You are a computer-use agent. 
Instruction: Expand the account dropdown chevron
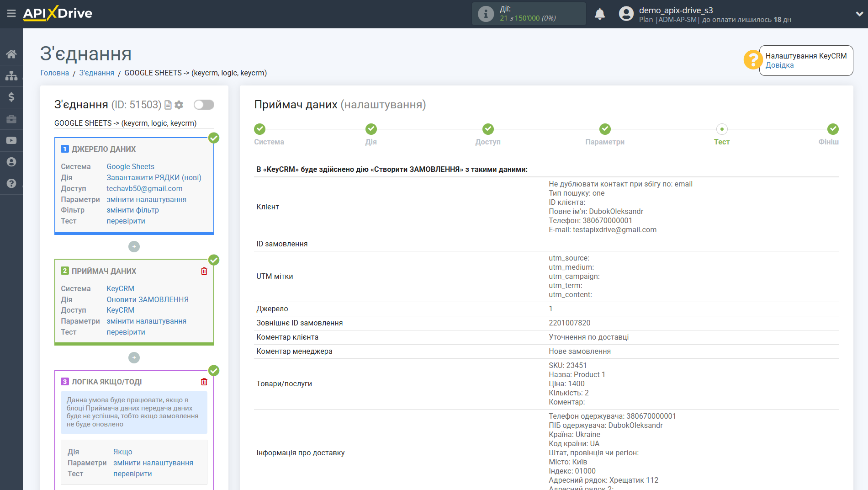coord(859,14)
